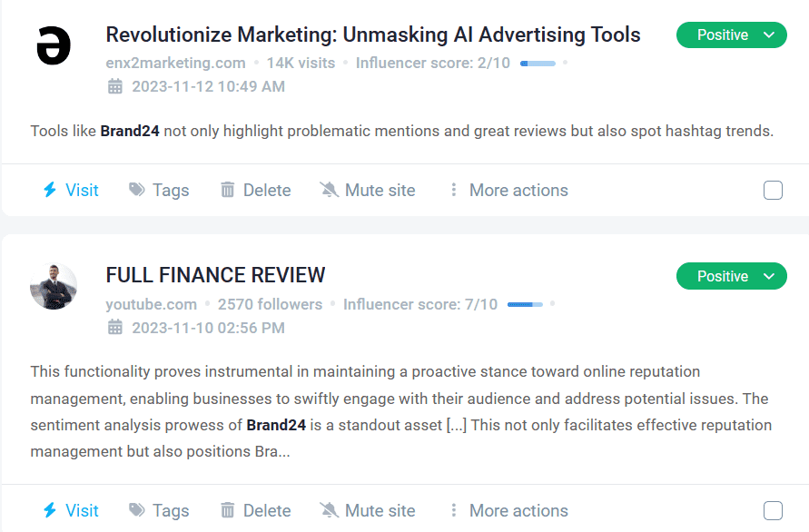Click the Tags icon on the Revolutionize Marketing mention
This screenshot has height=532, width=809.
[137, 190]
